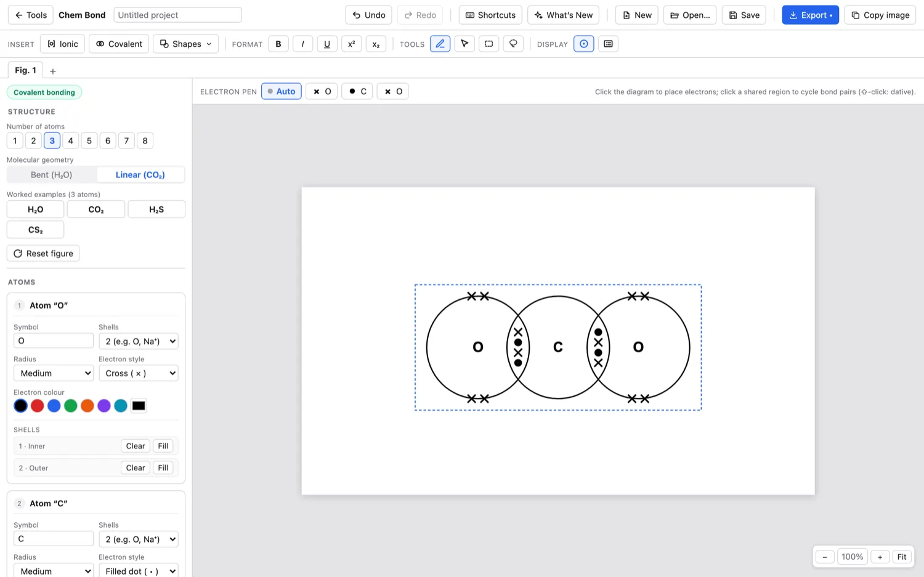Insert an Ionic bond figure
The image size is (924, 577).
pyautogui.click(x=62, y=44)
